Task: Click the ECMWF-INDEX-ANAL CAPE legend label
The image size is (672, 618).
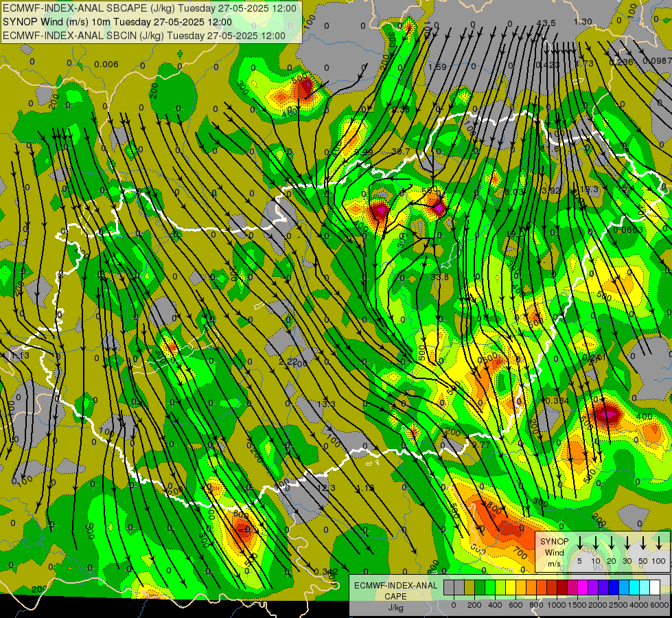Action: 395,591
